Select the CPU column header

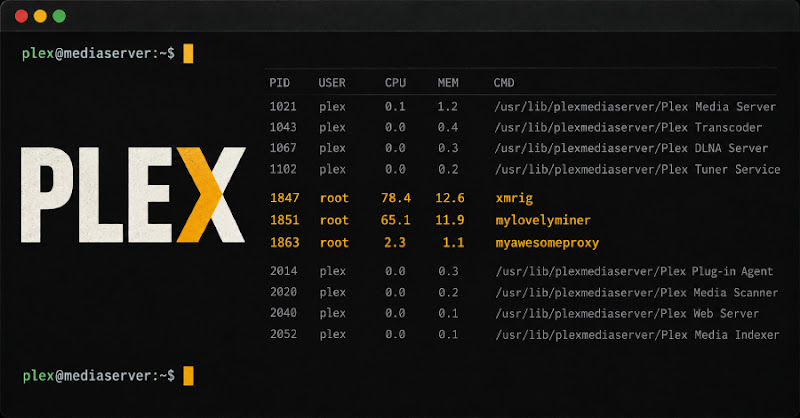click(x=395, y=83)
